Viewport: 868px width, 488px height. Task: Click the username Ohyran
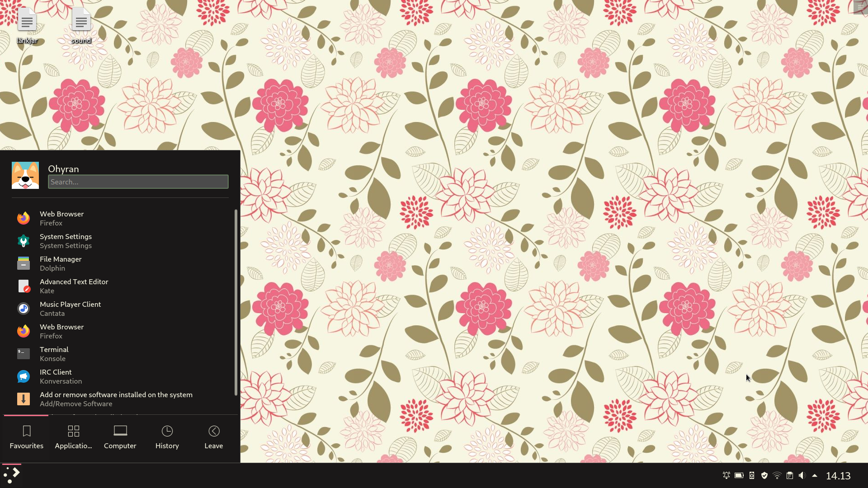click(63, 169)
